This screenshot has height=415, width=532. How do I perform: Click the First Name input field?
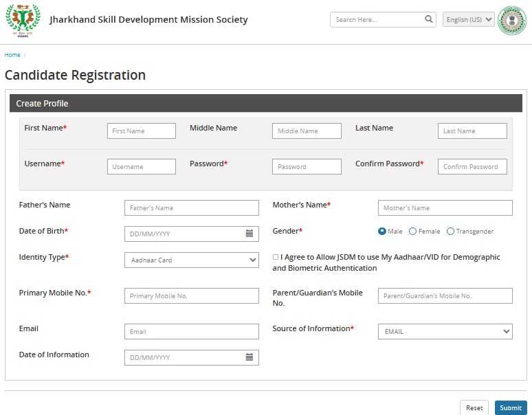point(142,131)
